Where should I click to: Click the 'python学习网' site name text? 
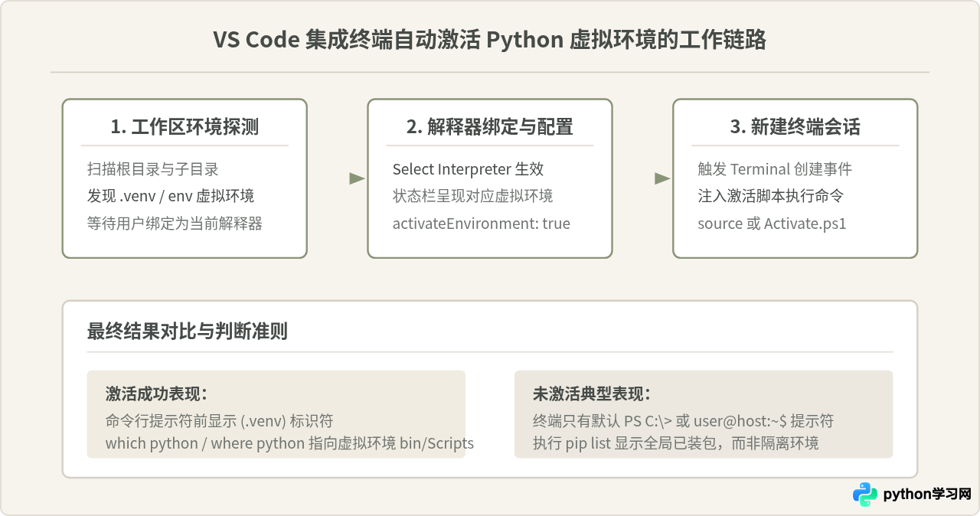[x=927, y=495]
